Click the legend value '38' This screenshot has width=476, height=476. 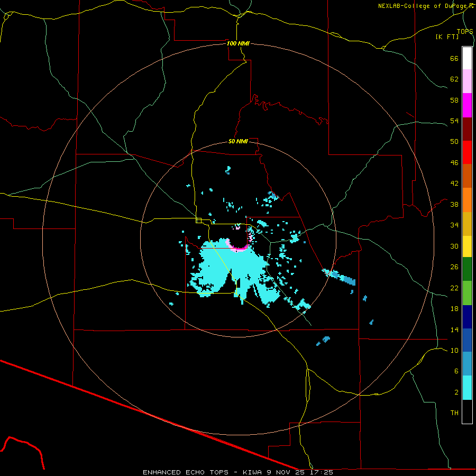pos(454,204)
